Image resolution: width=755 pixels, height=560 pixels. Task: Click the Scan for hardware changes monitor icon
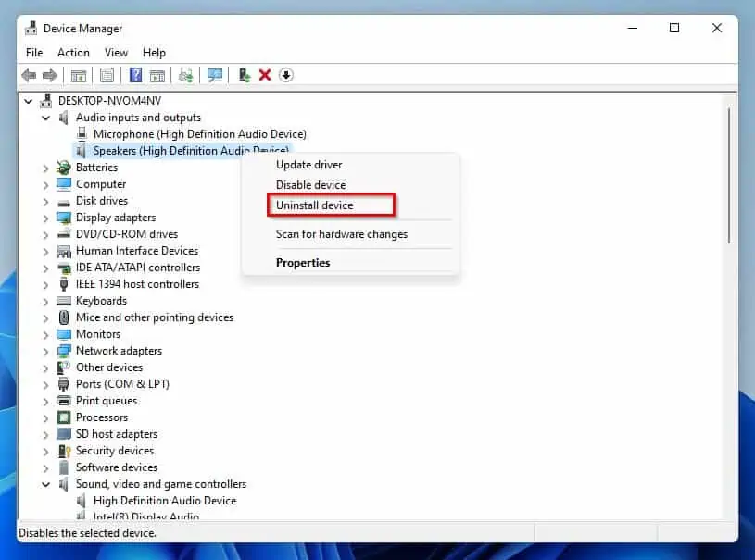[x=215, y=75]
